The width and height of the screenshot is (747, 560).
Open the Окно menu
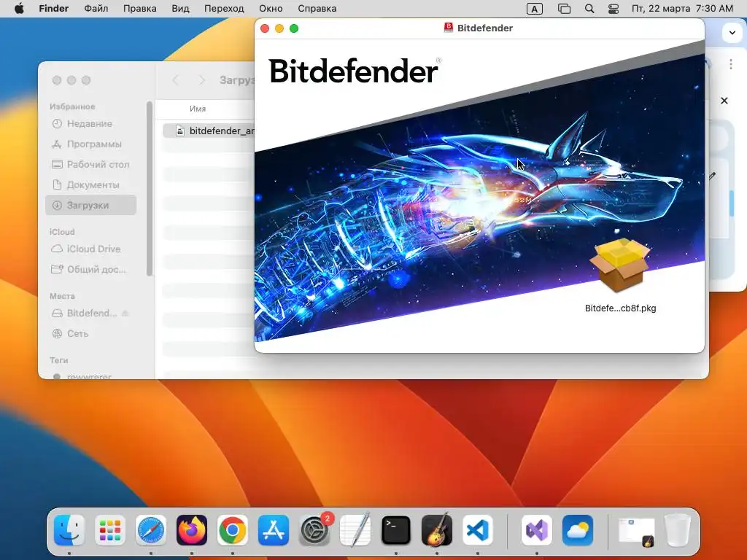(x=271, y=9)
